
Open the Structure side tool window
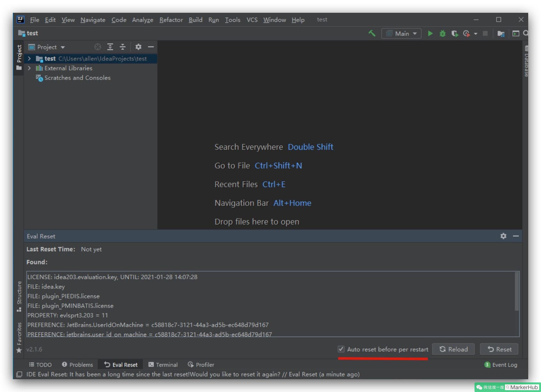[19, 296]
